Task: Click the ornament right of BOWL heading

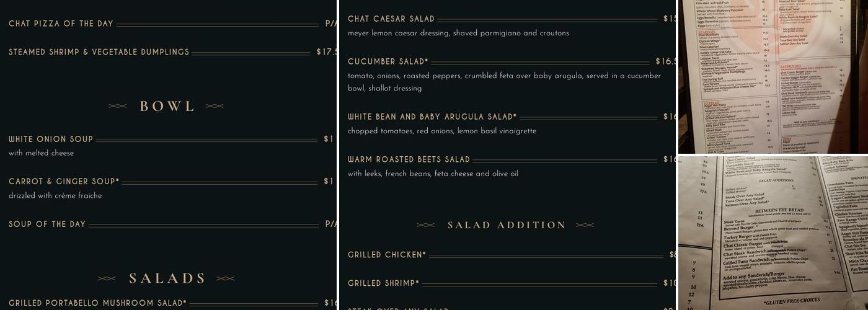Action: pos(215,106)
